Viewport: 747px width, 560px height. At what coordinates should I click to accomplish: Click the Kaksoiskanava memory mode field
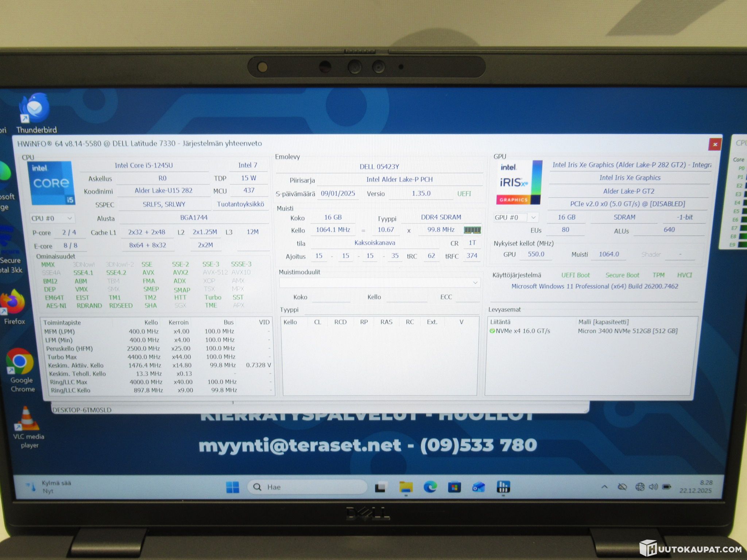(375, 243)
